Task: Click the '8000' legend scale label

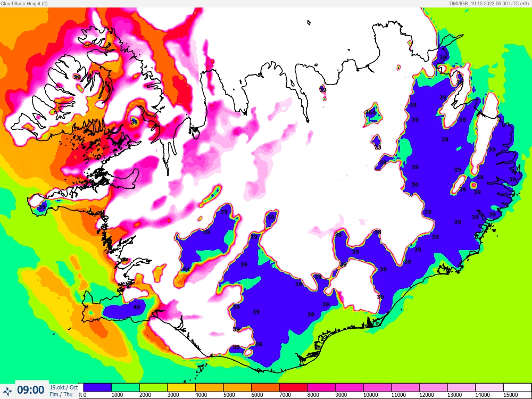Action: coord(313,395)
